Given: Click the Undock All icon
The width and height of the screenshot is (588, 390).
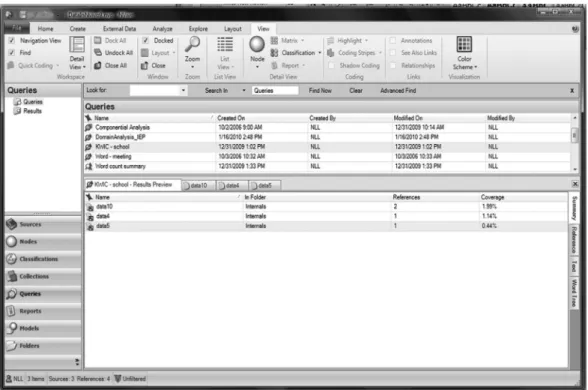Looking at the screenshot, I should click(x=98, y=52).
